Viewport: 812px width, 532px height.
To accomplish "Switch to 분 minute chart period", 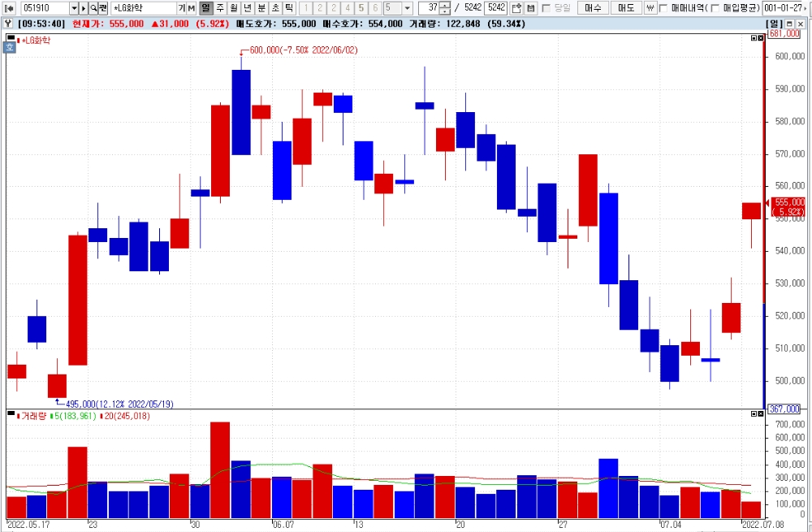I will tap(261, 8).
